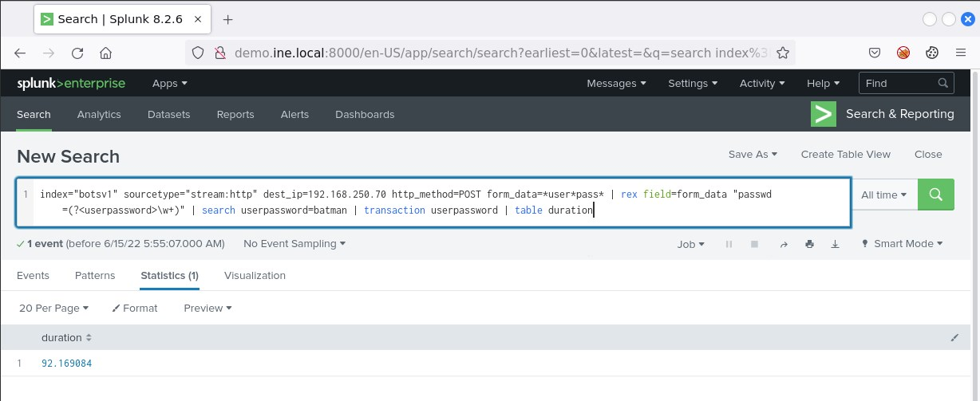Open a new browser tab
The image size is (980, 401).
pos(227,19)
